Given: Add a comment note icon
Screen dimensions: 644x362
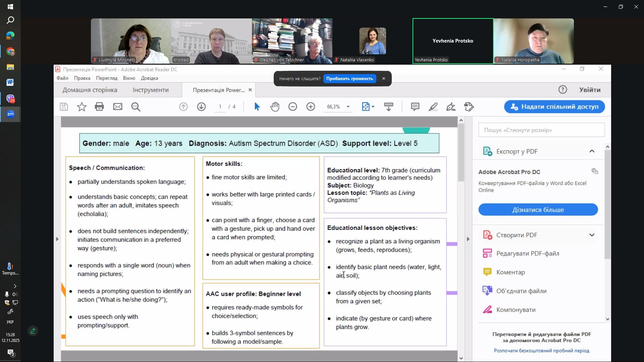Looking at the screenshot, I should [415, 107].
